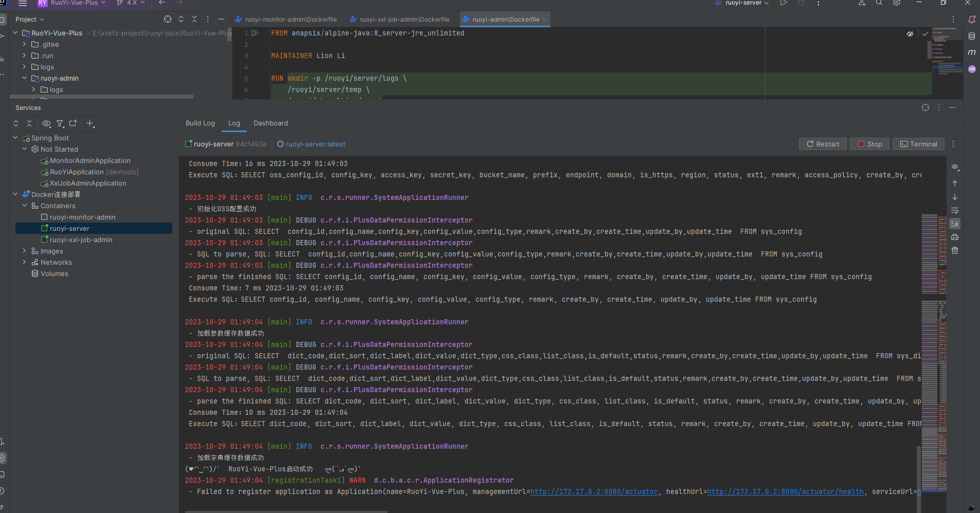Expand all in Project panel header
980x513 pixels.
[181, 19]
